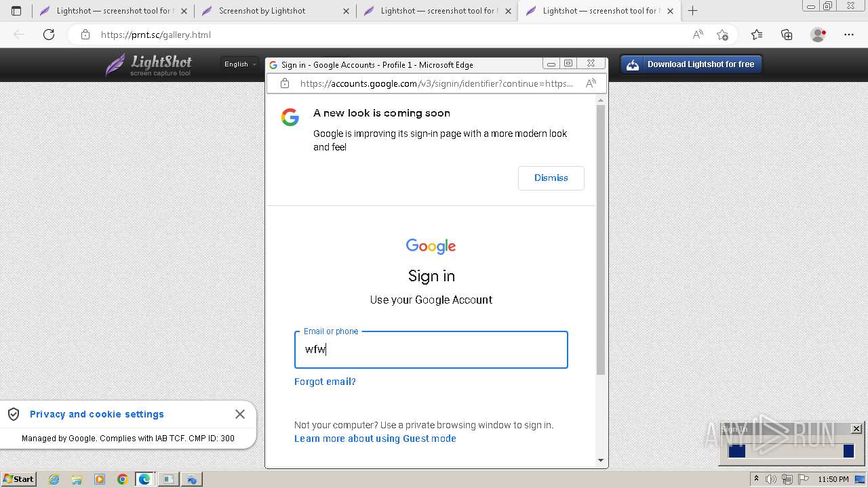Open the Edge profile avatar

818,35
